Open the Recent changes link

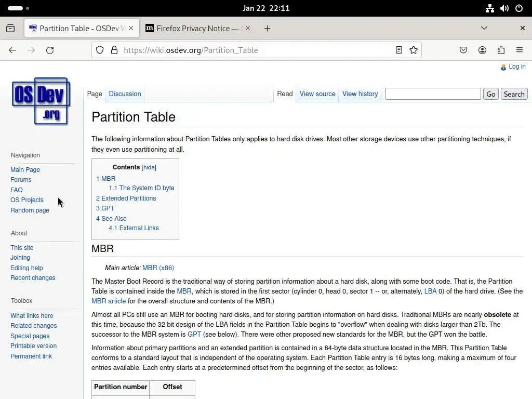[33, 278]
